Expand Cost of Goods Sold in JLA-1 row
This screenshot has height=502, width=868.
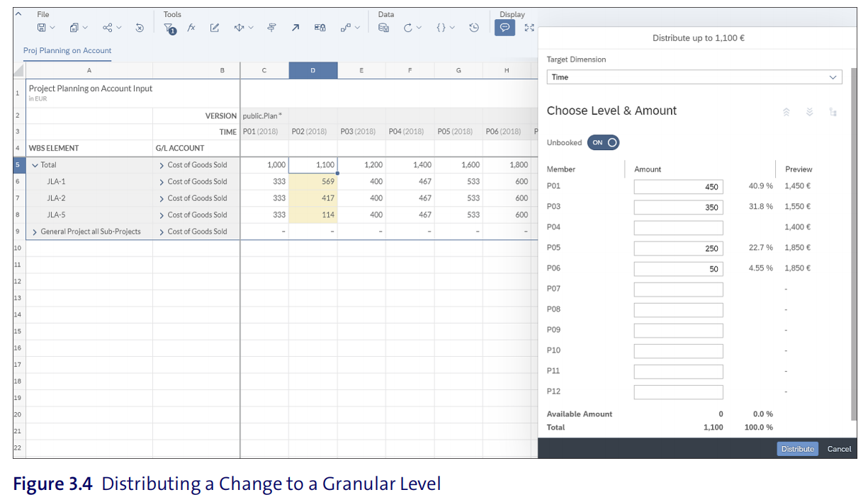pyautogui.click(x=162, y=181)
